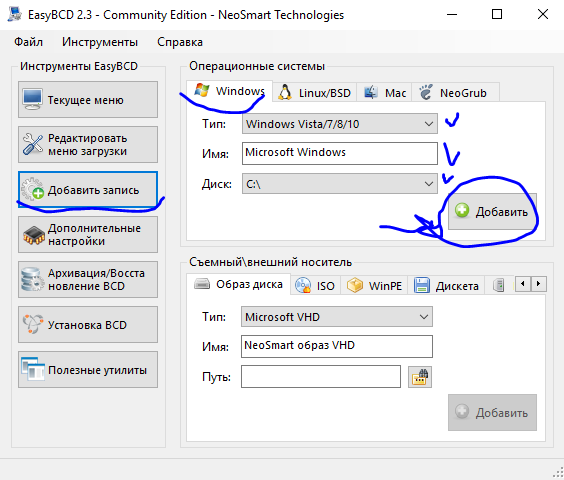Open Полезные утилиты windows icon
Viewport: 564px width, 480px height.
(32, 369)
